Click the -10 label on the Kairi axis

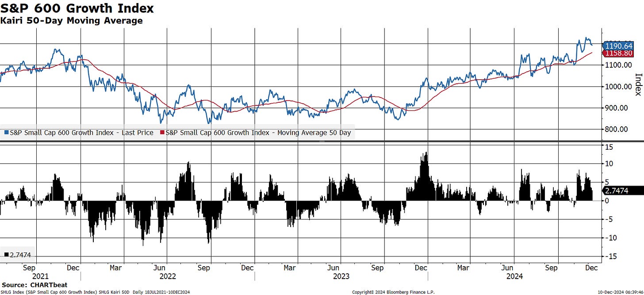[610, 238]
